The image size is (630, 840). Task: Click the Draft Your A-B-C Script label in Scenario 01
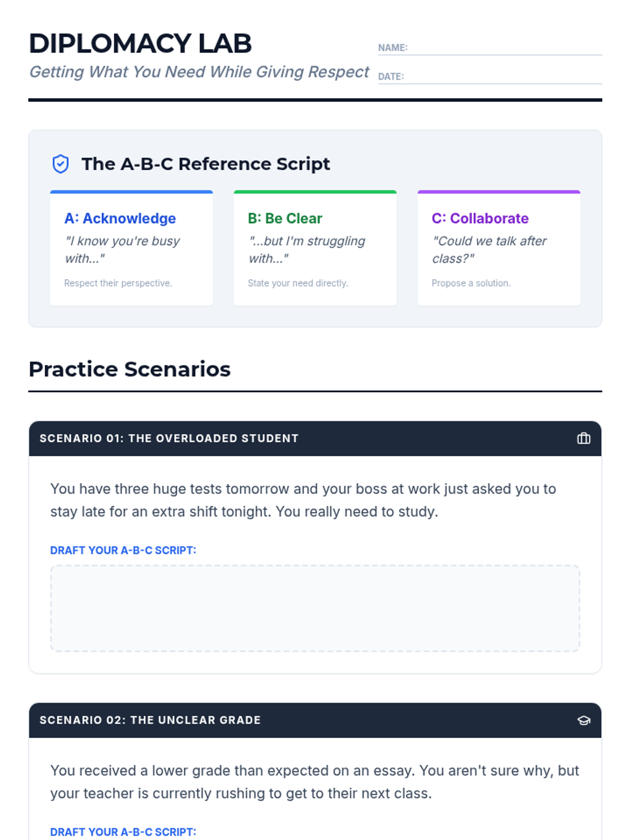[x=123, y=550]
